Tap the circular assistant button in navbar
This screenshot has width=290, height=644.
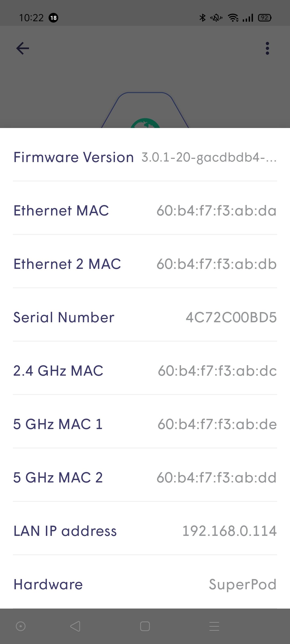coord(21,626)
